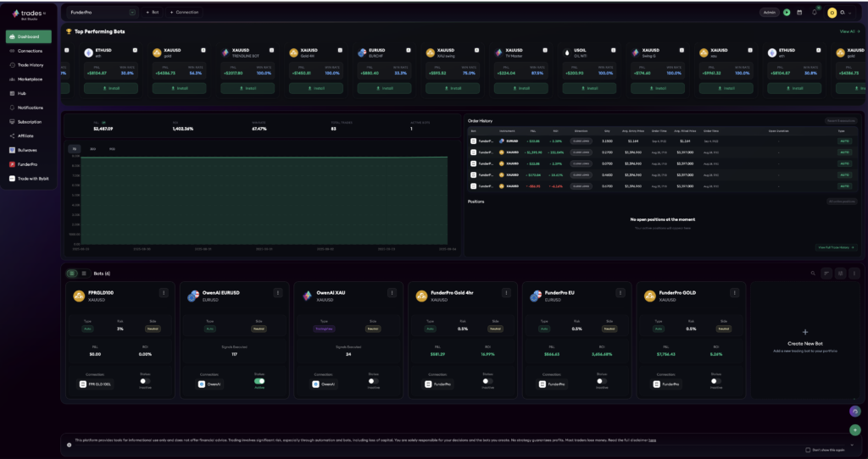Toggle the OwenAI XAU status switch

coord(373,381)
